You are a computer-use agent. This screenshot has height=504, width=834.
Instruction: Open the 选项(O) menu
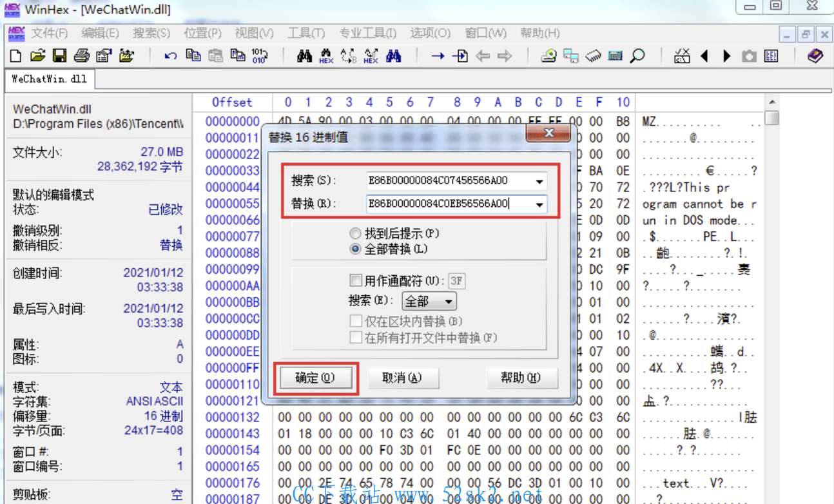coord(430,33)
